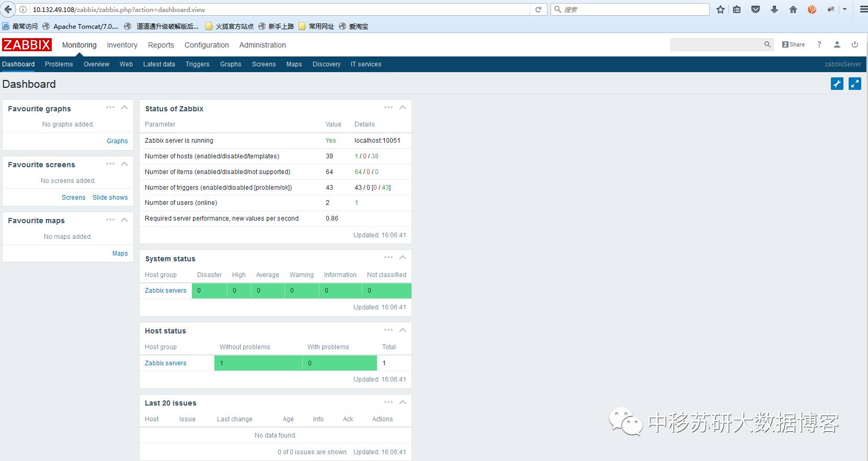The image size is (868, 461).
Task: Open Firefox bookmarks list icon
Action: point(737,9)
